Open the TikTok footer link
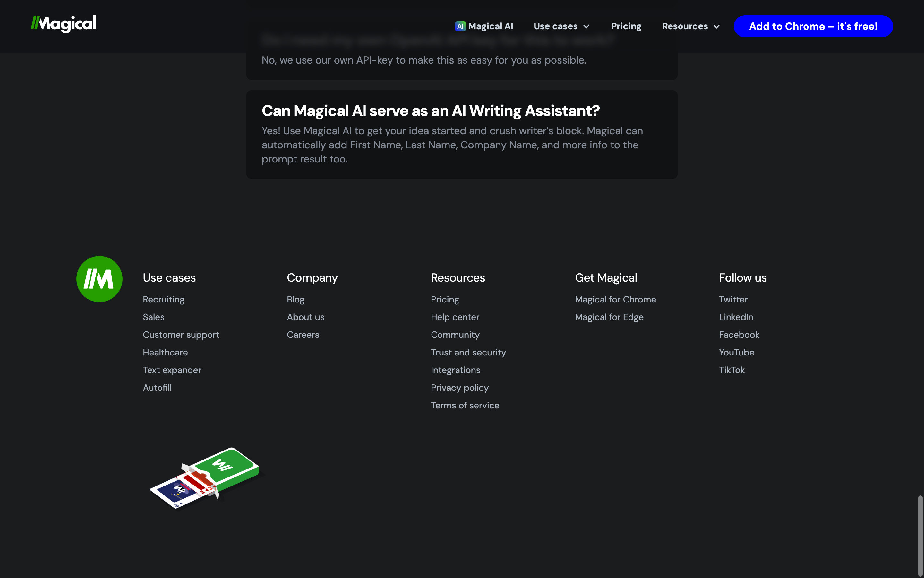924x578 pixels. click(732, 370)
